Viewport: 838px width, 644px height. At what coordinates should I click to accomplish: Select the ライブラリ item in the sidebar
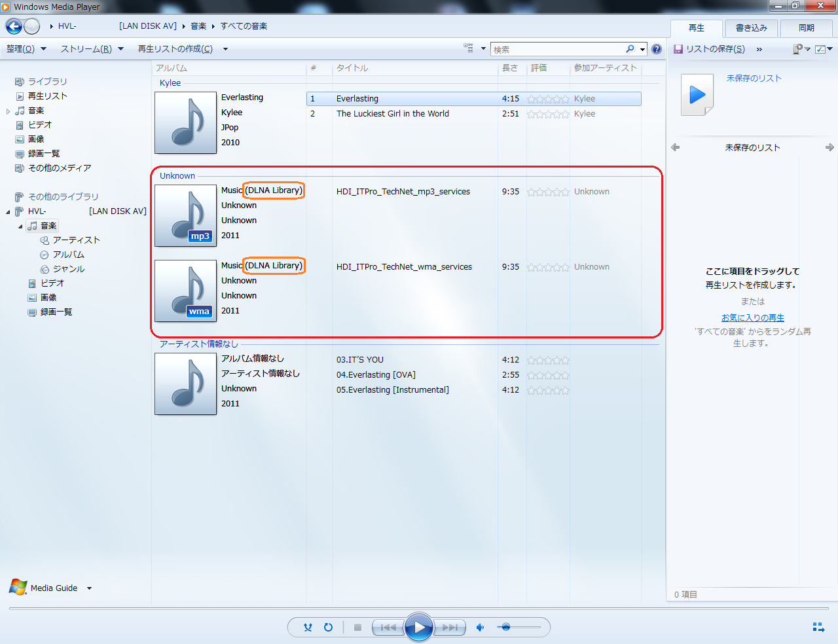point(47,81)
